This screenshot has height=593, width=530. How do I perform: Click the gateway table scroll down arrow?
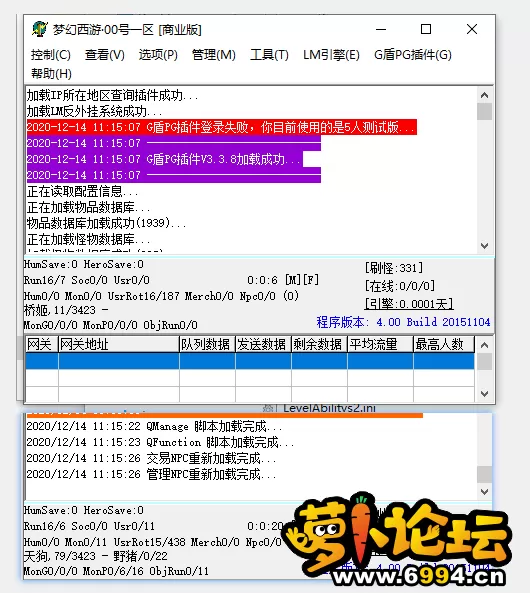click(x=485, y=394)
